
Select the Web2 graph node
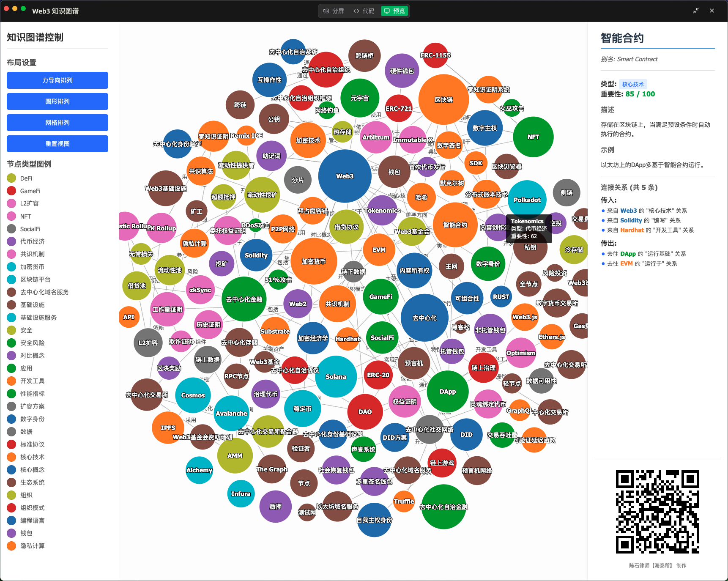coord(298,304)
